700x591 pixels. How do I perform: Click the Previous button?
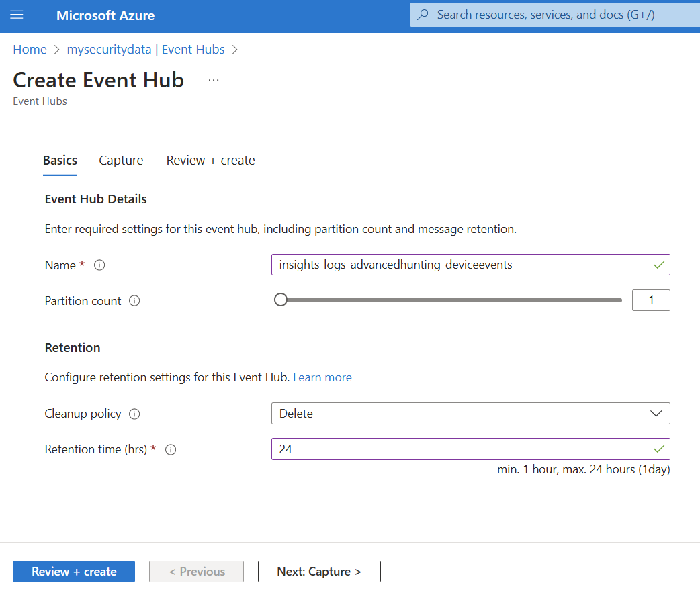(196, 572)
